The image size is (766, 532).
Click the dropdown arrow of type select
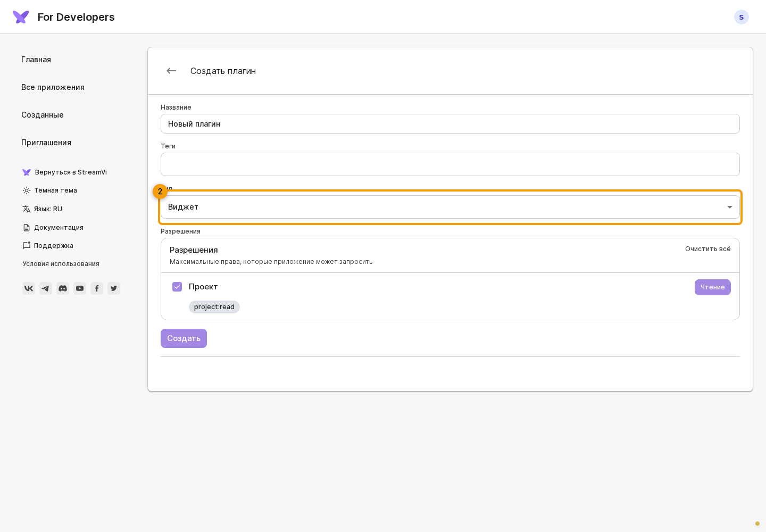point(730,207)
